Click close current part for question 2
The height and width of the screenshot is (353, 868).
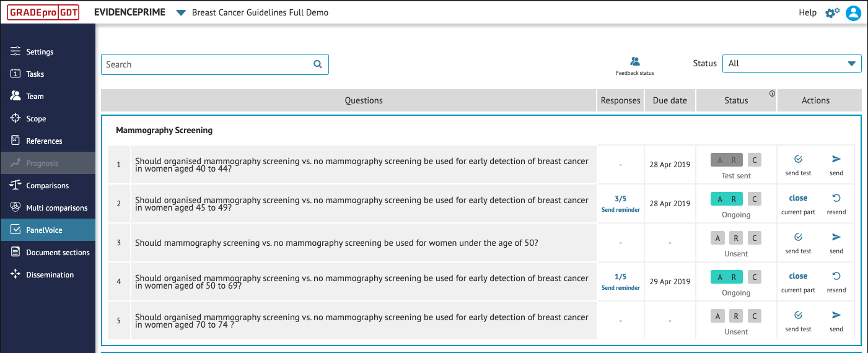click(x=798, y=198)
